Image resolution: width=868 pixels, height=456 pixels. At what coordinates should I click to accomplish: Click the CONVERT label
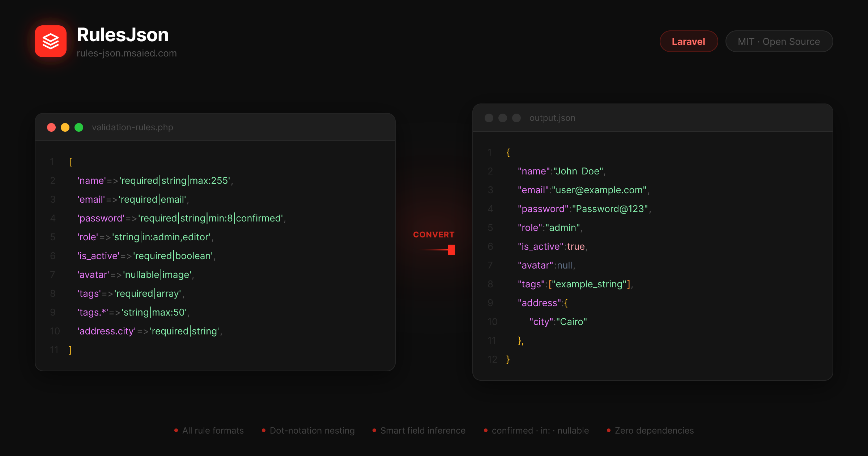[434, 235]
